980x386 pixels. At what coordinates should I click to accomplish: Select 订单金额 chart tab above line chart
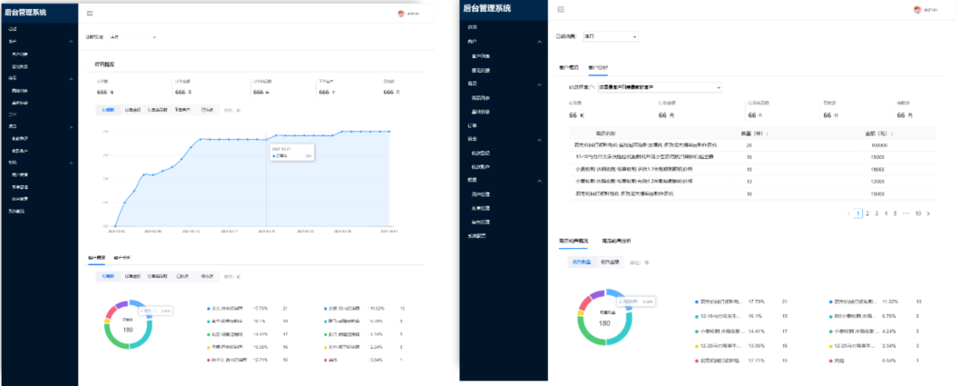click(132, 110)
